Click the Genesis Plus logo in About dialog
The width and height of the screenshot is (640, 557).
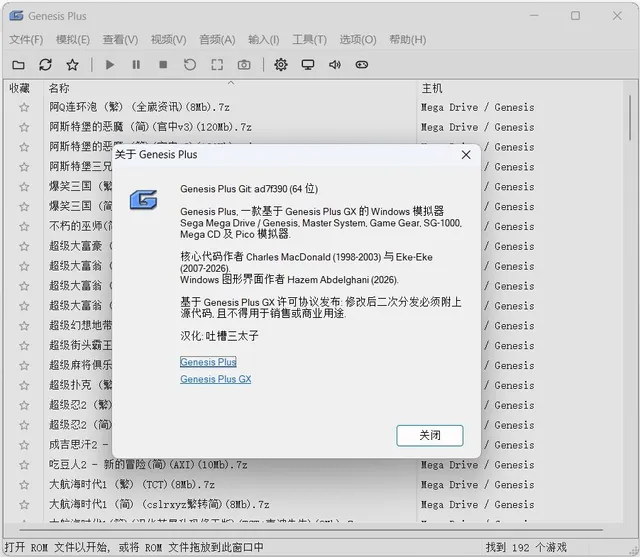143,200
